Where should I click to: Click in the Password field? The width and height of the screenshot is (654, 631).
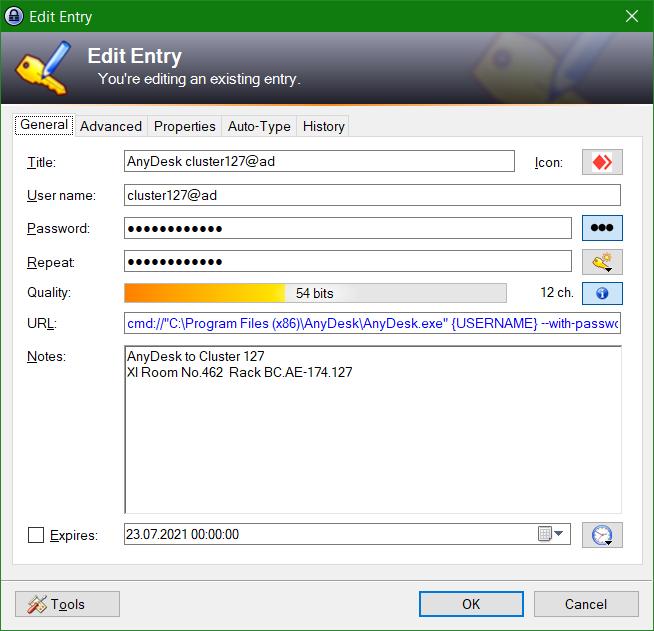pos(348,228)
